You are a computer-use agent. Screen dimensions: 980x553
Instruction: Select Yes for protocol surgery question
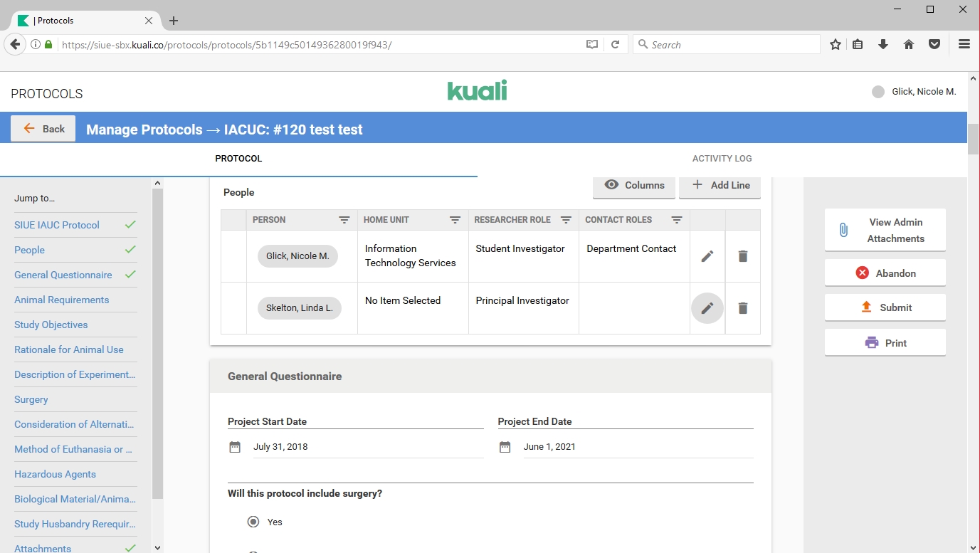(x=253, y=522)
